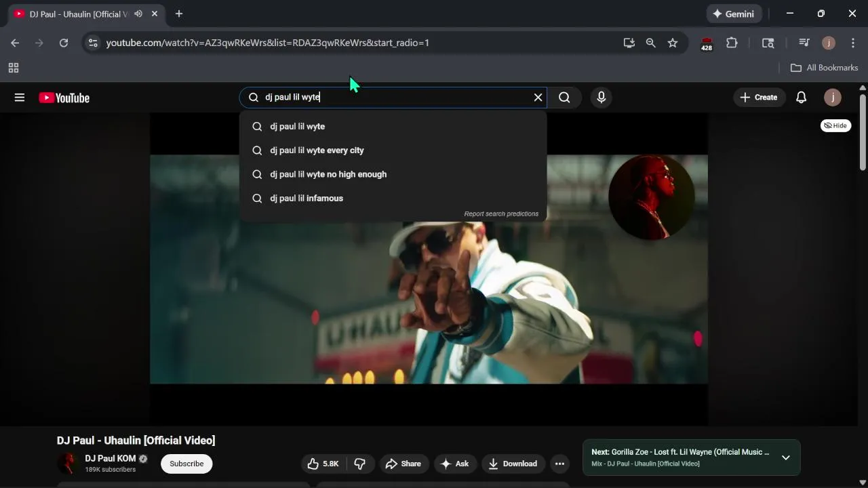Reload the page
Image resolution: width=868 pixels, height=488 pixels.
pyautogui.click(x=64, y=43)
